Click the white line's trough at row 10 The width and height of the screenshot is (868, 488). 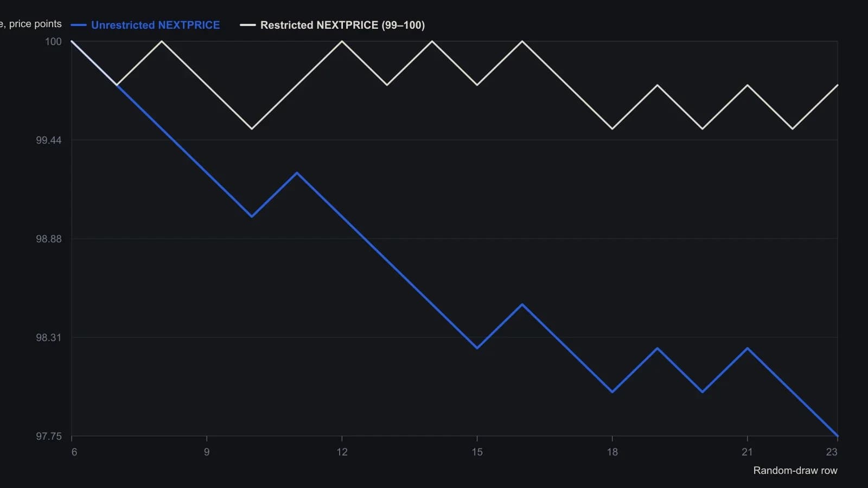(252, 129)
